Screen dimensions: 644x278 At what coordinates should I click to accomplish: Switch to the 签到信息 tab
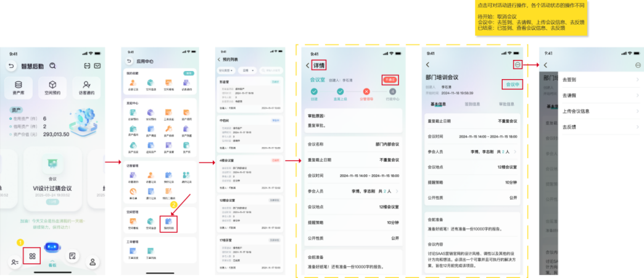point(473,105)
